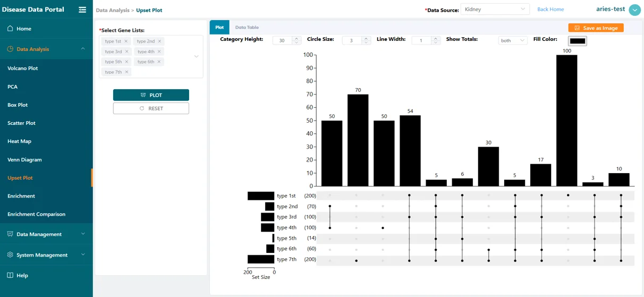Click the Home house icon
The width and height of the screenshot is (644, 297).
[10, 29]
